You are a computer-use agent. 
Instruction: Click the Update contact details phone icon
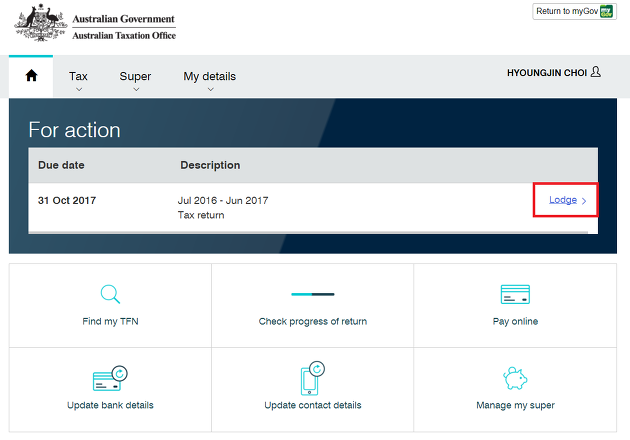pyautogui.click(x=313, y=378)
